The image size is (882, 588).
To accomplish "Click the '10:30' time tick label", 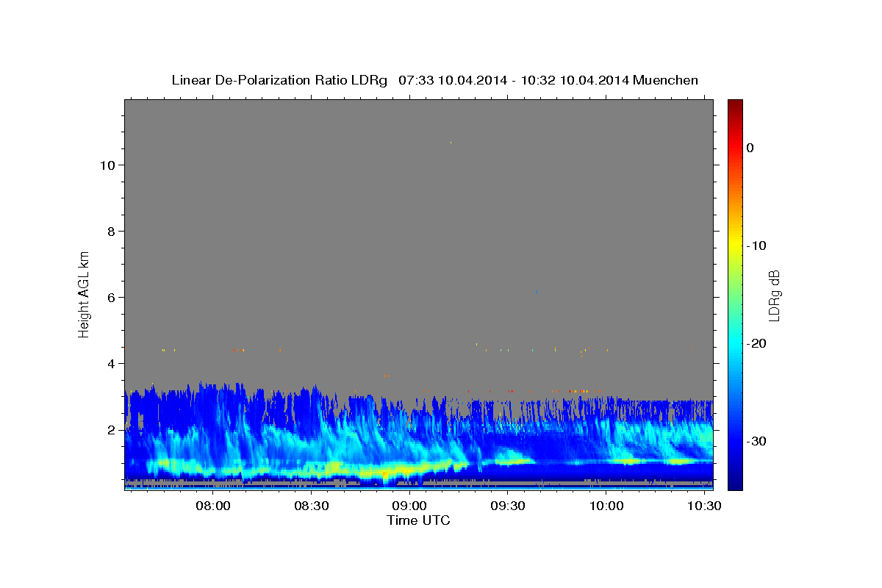I will pos(705,506).
